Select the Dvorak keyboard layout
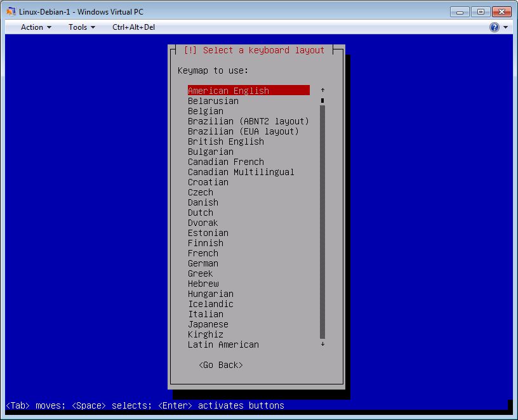This screenshot has height=420, width=518. tap(203, 223)
